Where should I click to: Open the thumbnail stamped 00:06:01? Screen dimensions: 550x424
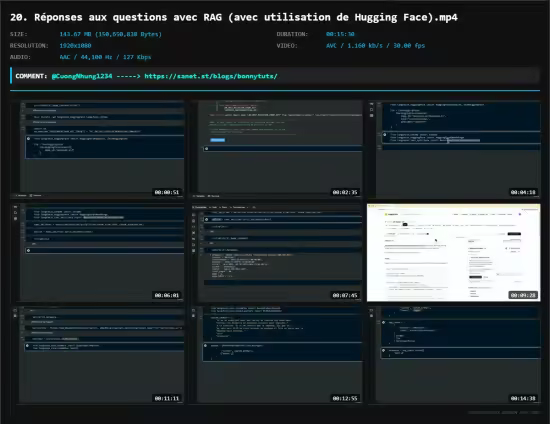(x=98, y=253)
